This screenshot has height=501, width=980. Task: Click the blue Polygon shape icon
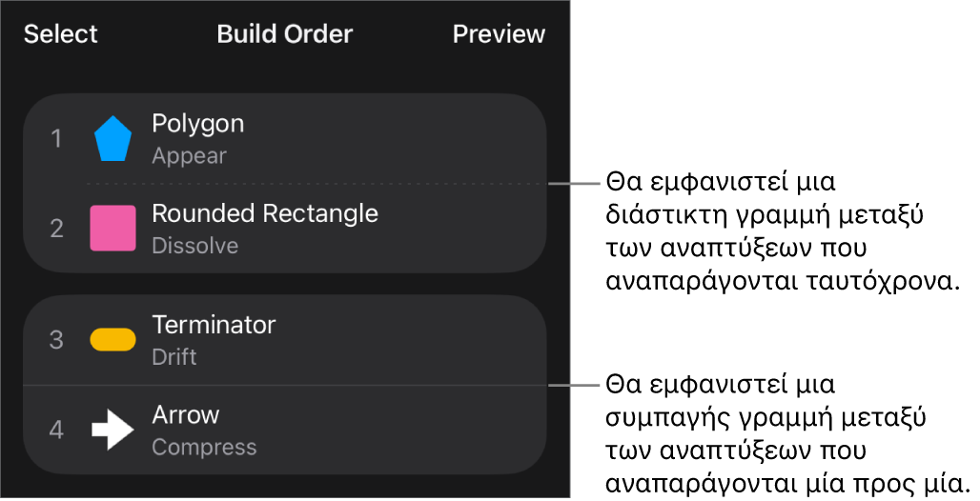tap(112, 139)
